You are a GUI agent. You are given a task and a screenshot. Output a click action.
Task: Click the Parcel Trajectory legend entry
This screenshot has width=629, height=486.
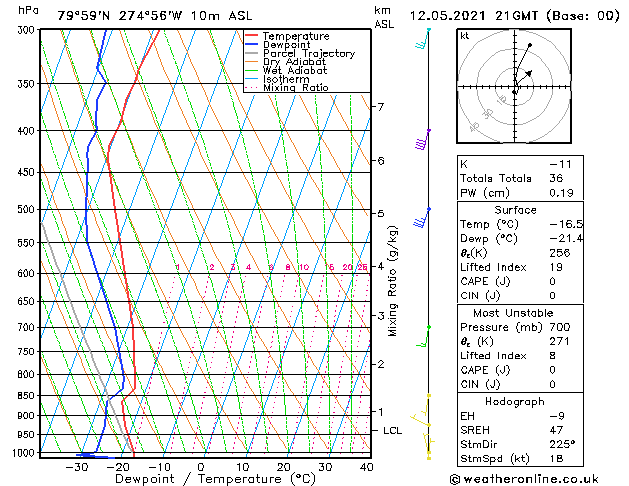pos(308,54)
